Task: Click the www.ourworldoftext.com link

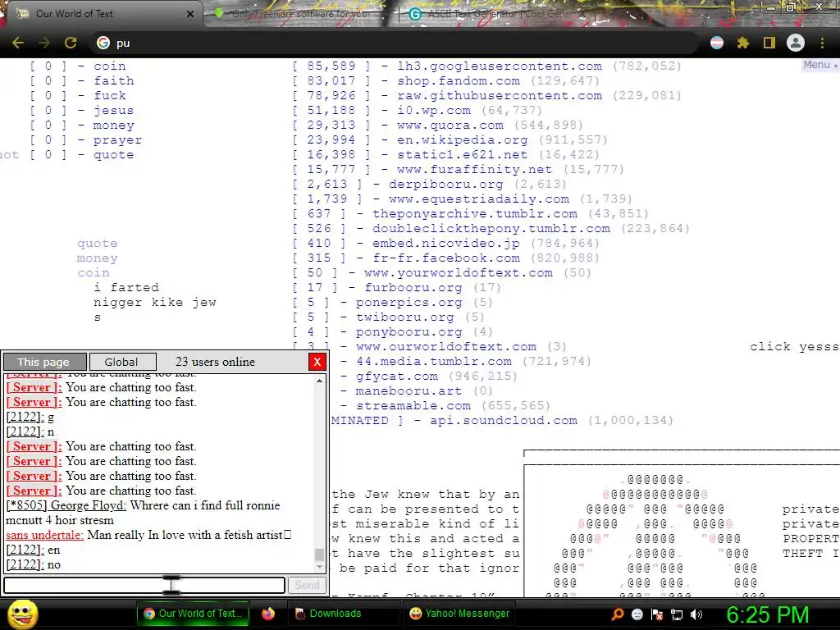Action: point(445,347)
